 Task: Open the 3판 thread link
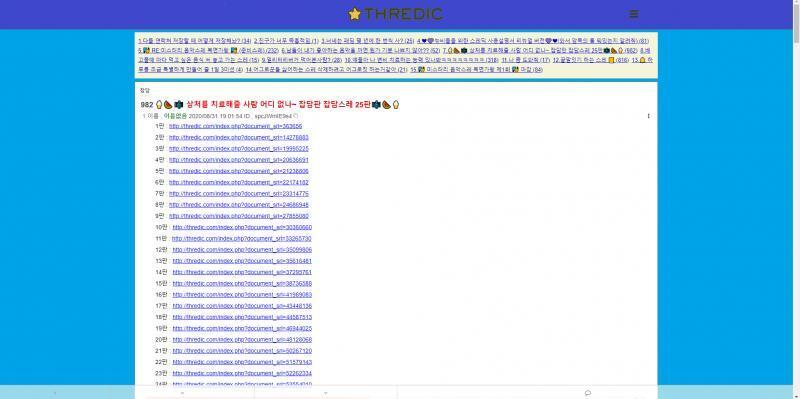[x=238, y=149]
